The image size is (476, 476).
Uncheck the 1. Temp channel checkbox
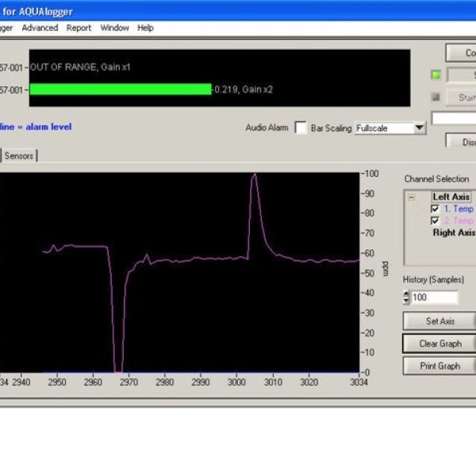(435, 209)
